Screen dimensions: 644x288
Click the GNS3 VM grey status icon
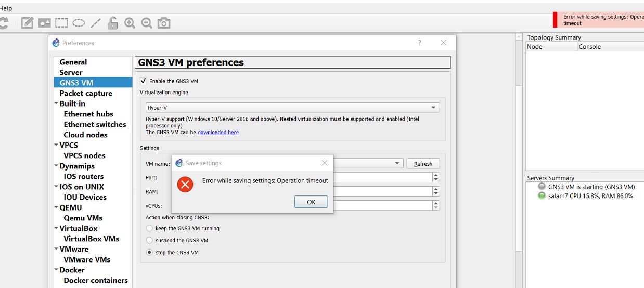[x=542, y=187]
